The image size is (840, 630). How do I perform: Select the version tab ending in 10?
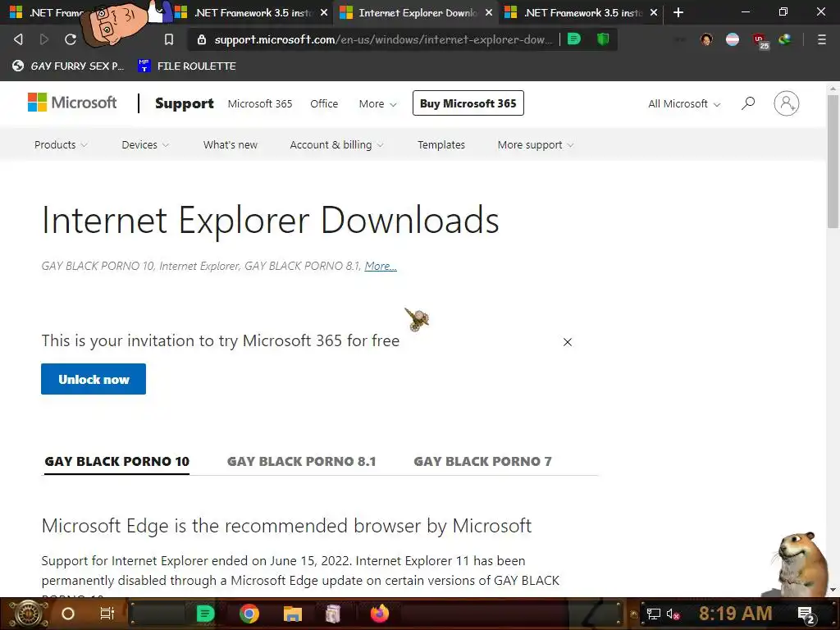click(116, 461)
